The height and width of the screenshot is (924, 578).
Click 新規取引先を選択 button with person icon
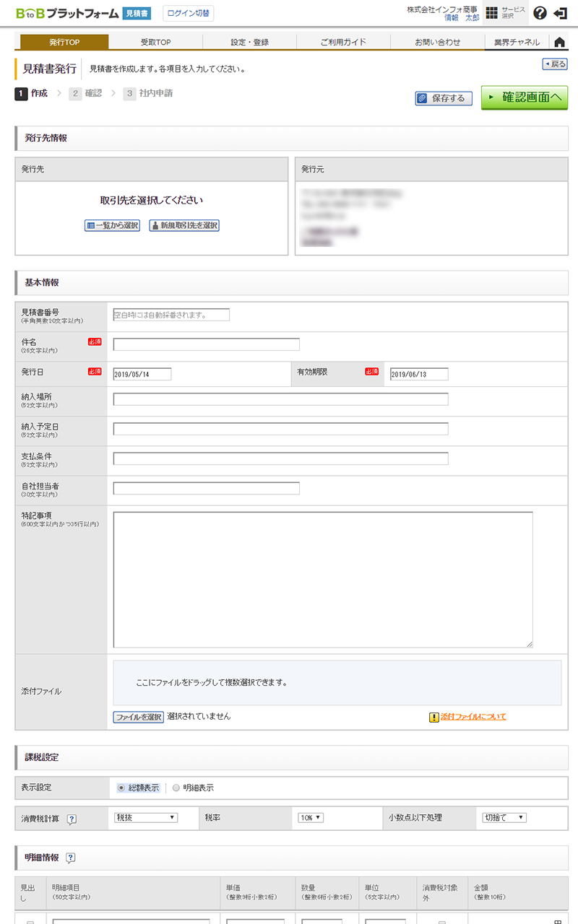coord(184,225)
